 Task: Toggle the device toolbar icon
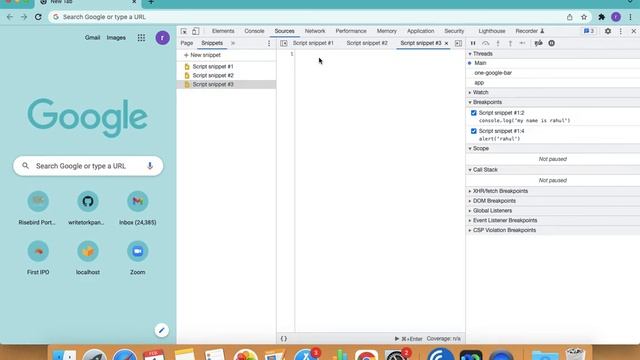[196, 31]
